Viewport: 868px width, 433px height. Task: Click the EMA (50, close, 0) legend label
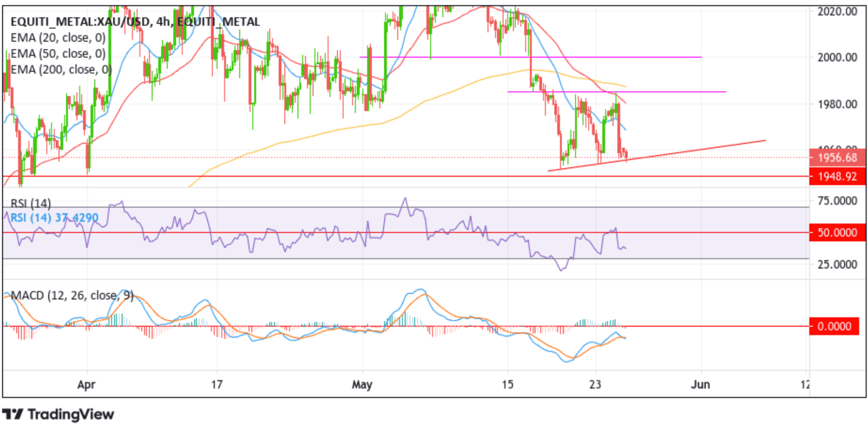58,54
